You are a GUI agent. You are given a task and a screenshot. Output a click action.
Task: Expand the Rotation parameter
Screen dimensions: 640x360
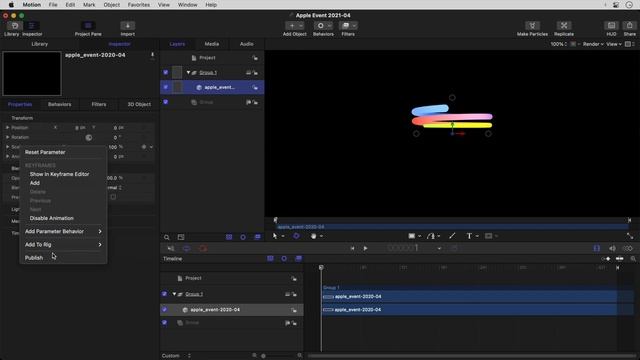click(7, 137)
